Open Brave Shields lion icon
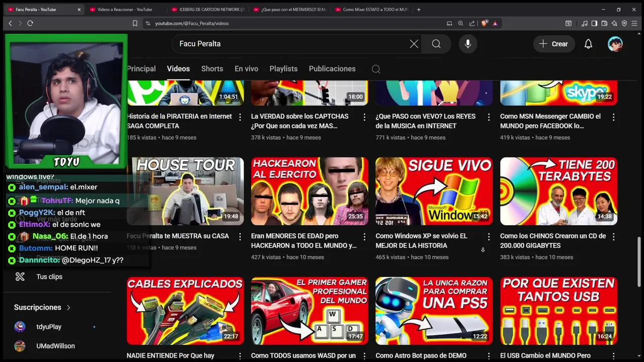 pos(485,23)
